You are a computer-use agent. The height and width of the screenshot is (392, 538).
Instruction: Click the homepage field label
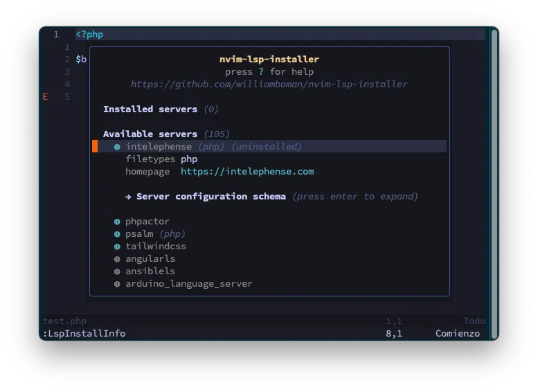click(147, 171)
